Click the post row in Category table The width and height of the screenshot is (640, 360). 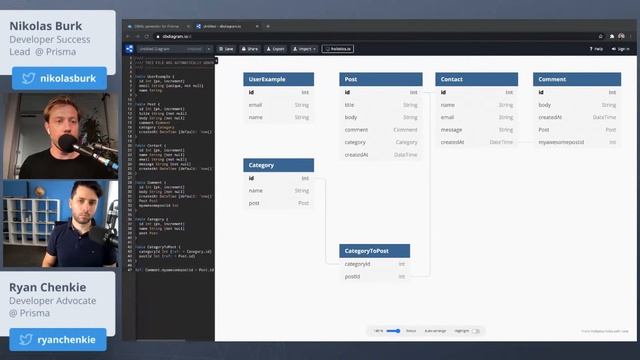point(279,203)
